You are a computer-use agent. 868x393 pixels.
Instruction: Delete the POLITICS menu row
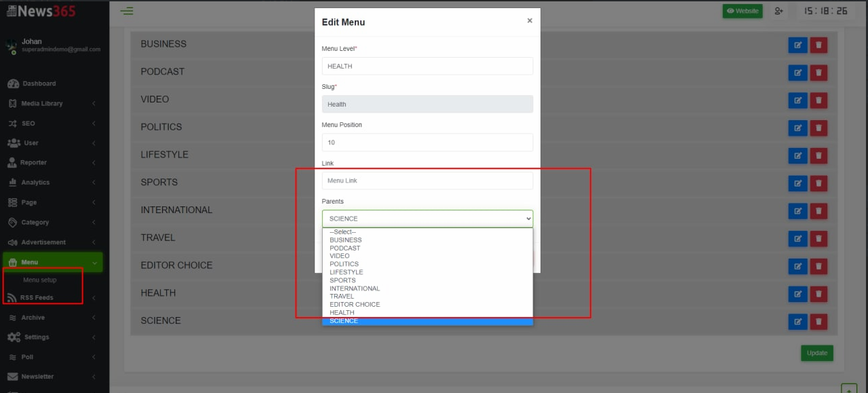[818, 128]
